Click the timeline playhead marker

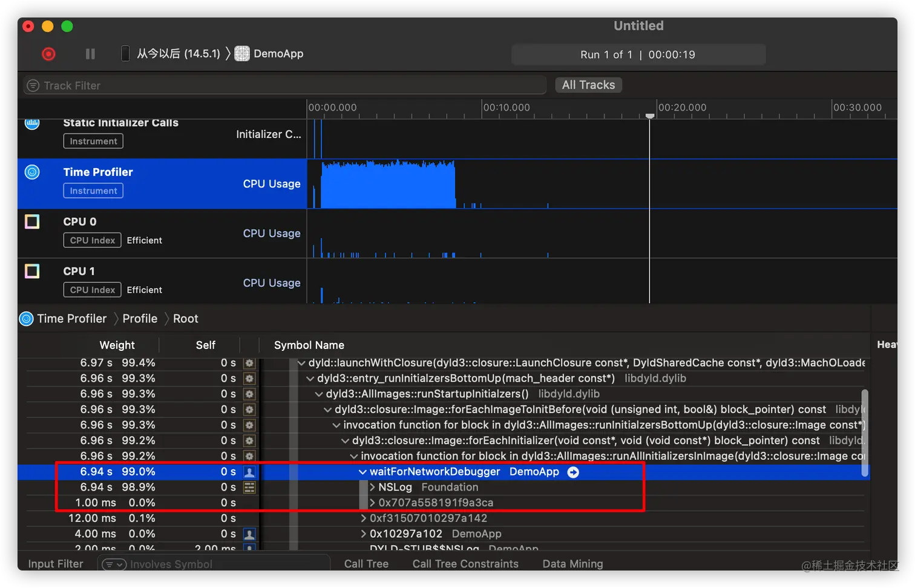click(x=649, y=116)
